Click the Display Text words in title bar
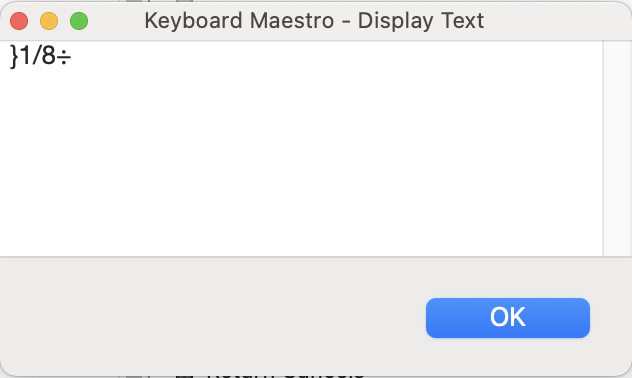 [421, 21]
